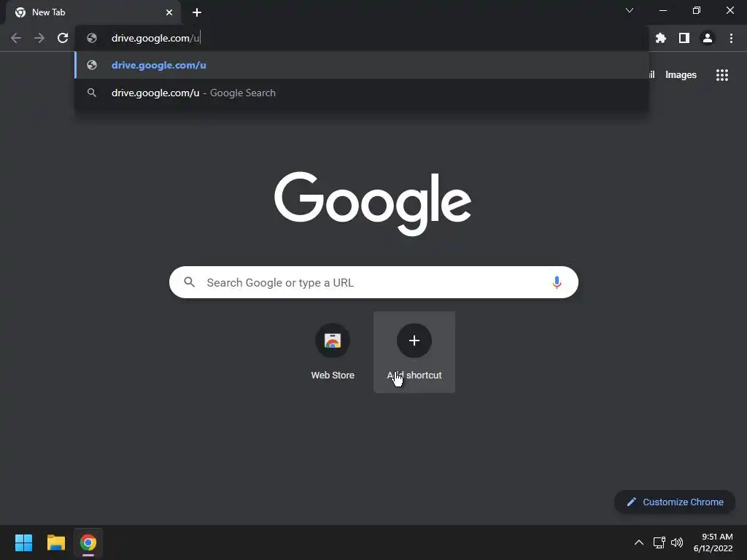Viewport: 747px width, 560px height.
Task: Close the New Tab tab
Action: click(169, 12)
